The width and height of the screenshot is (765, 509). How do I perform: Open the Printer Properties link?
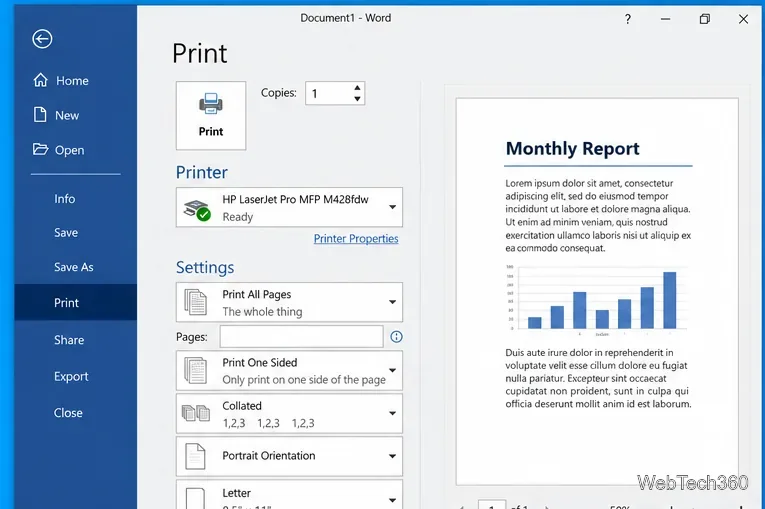[356, 239]
